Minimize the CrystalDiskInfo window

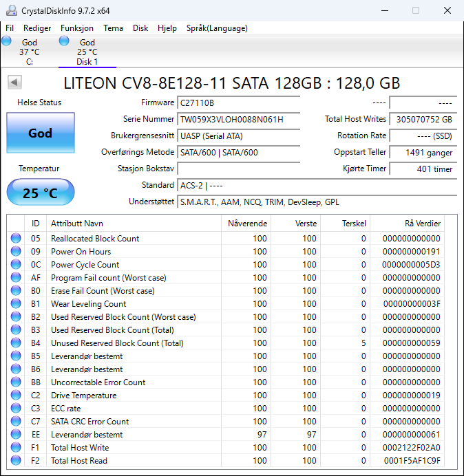tap(385, 10)
